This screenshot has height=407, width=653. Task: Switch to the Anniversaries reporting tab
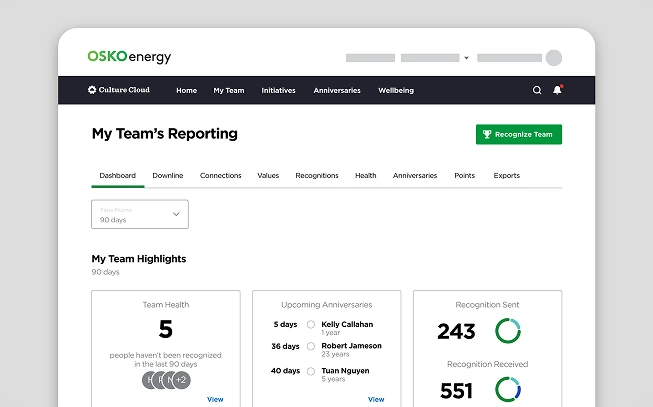click(x=415, y=175)
